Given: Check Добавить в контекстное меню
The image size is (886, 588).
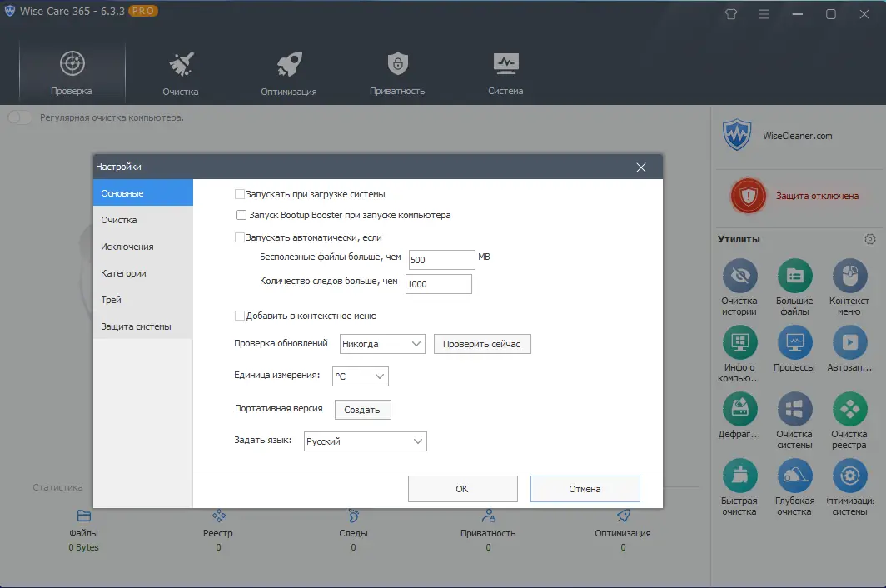Looking at the screenshot, I should point(240,316).
